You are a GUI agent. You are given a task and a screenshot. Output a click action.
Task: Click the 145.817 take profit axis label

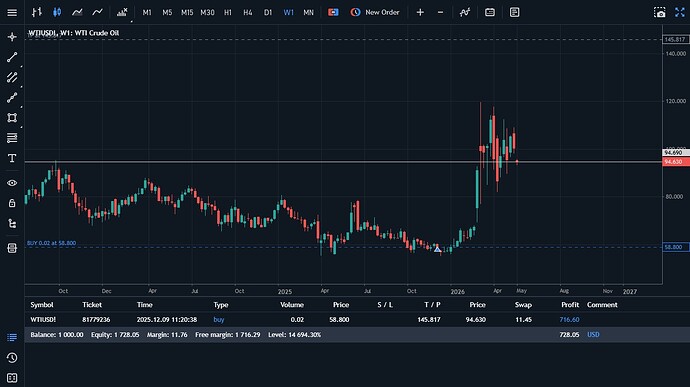click(675, 39)
